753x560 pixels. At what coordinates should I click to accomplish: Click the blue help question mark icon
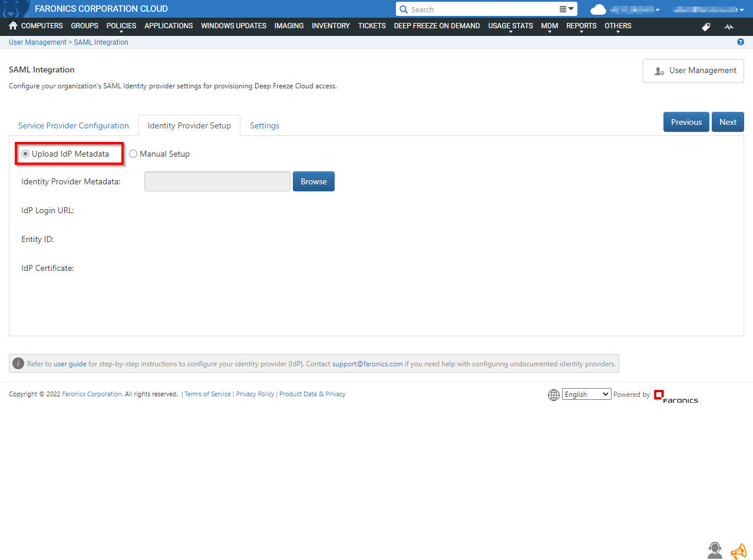pos(741,42)
